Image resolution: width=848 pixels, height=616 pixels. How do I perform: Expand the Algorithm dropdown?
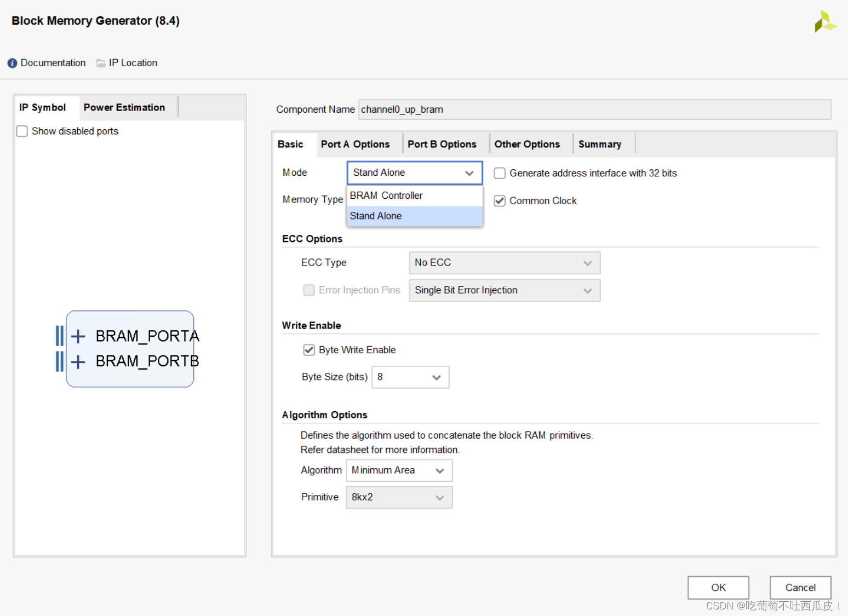tap(399, 470)
